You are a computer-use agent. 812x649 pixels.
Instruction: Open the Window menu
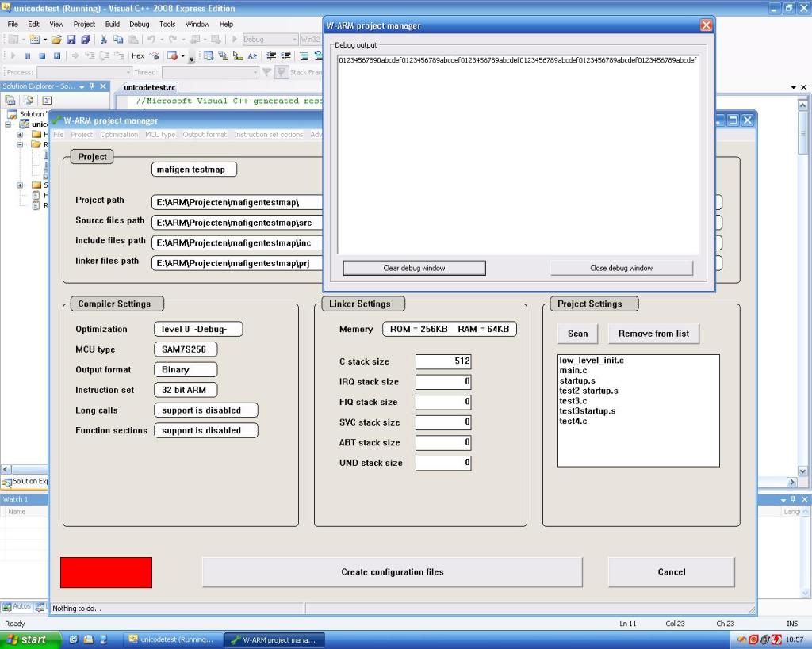coord(197,24)
